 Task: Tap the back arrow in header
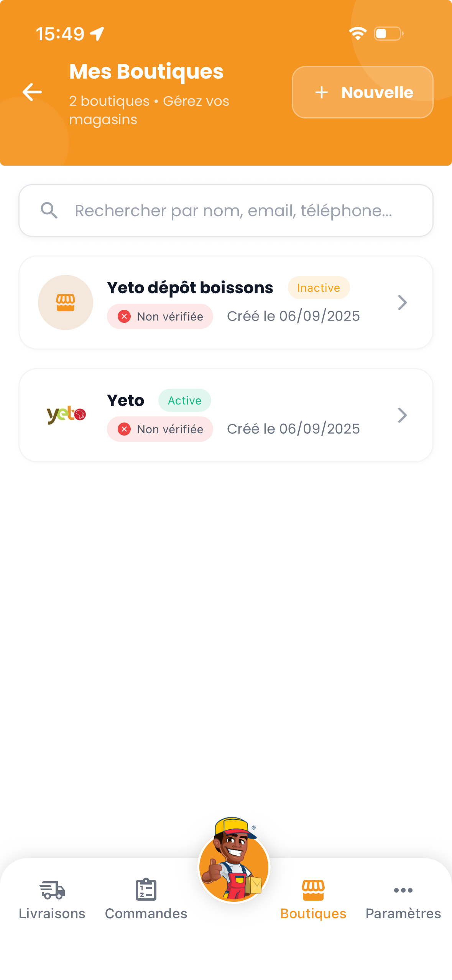click(32, 92)
